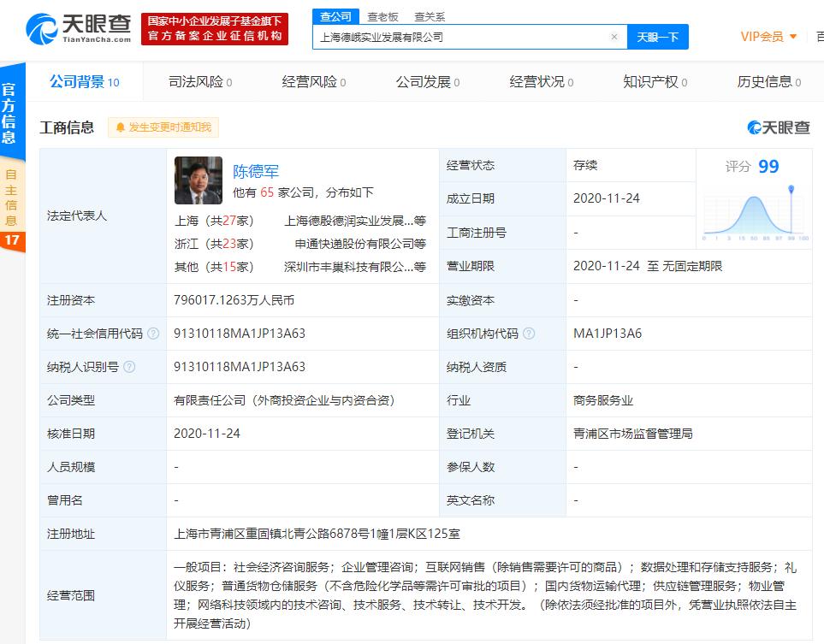Click the bell icon for change notifications

120,127
